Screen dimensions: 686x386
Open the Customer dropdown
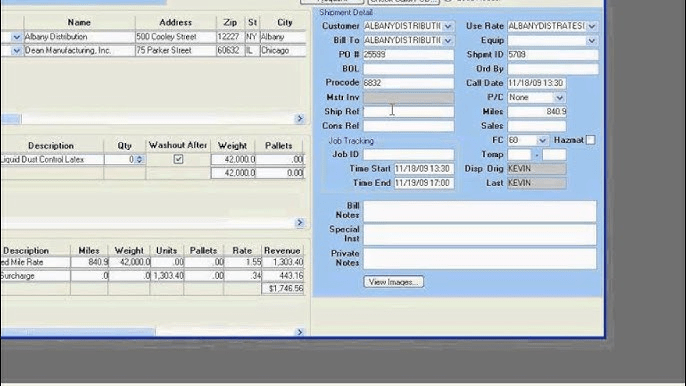click(x=448, y=26)
